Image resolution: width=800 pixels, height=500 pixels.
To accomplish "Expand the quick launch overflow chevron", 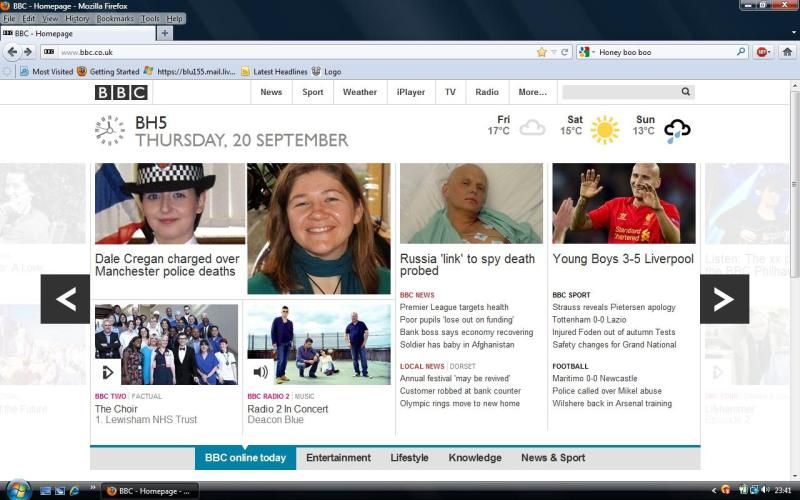I will [x=92, y=487].
